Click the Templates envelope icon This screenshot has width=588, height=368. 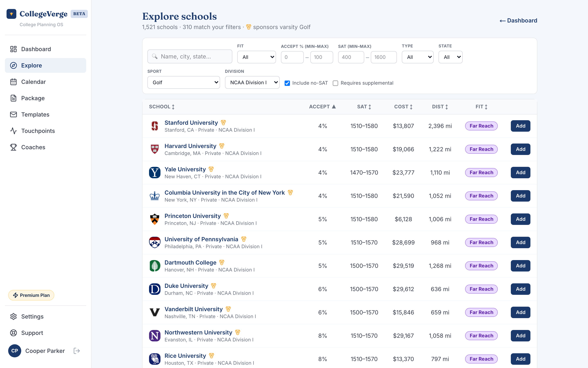point(13,114)
